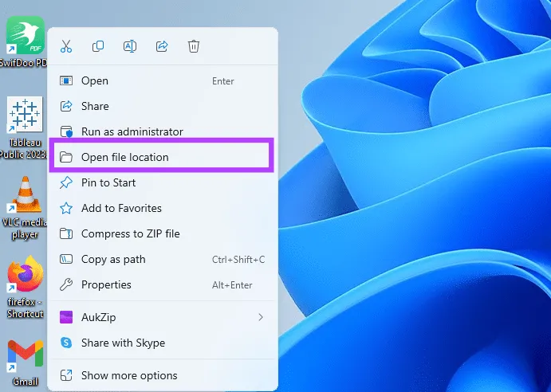This screenshot has width=551, height=392.
Task: Select Run as administrator
Action: [x=132, y=131]
